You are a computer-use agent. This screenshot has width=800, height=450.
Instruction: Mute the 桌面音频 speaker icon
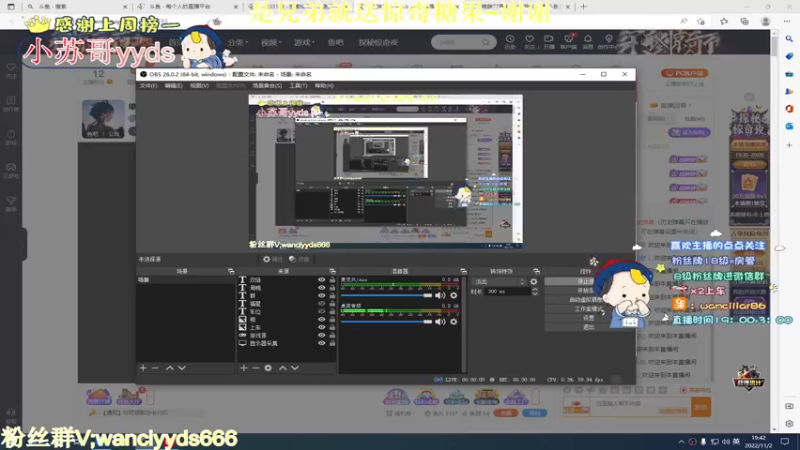tap(440, 322)
